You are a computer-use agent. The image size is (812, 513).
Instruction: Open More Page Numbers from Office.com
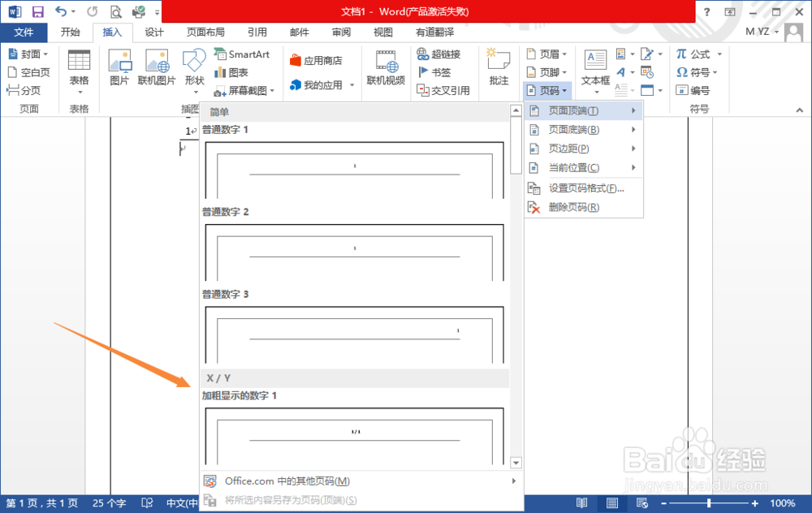tap(361, 481)
